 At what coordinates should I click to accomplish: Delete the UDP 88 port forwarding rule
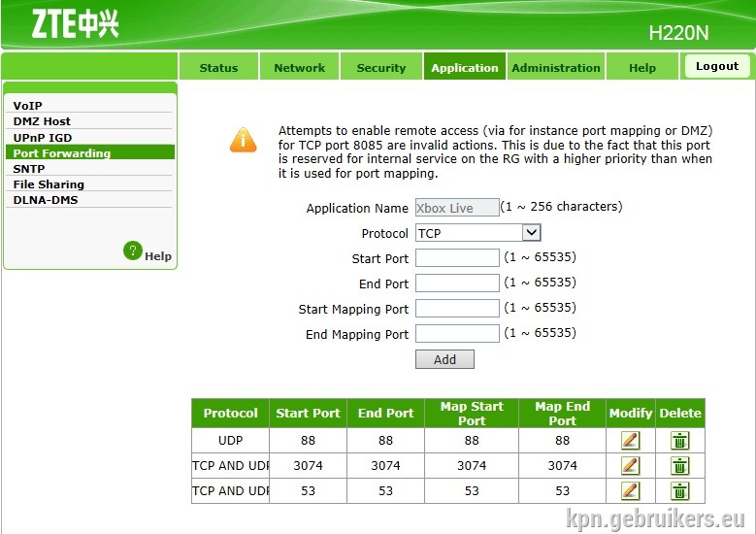(x=680, y=441)
